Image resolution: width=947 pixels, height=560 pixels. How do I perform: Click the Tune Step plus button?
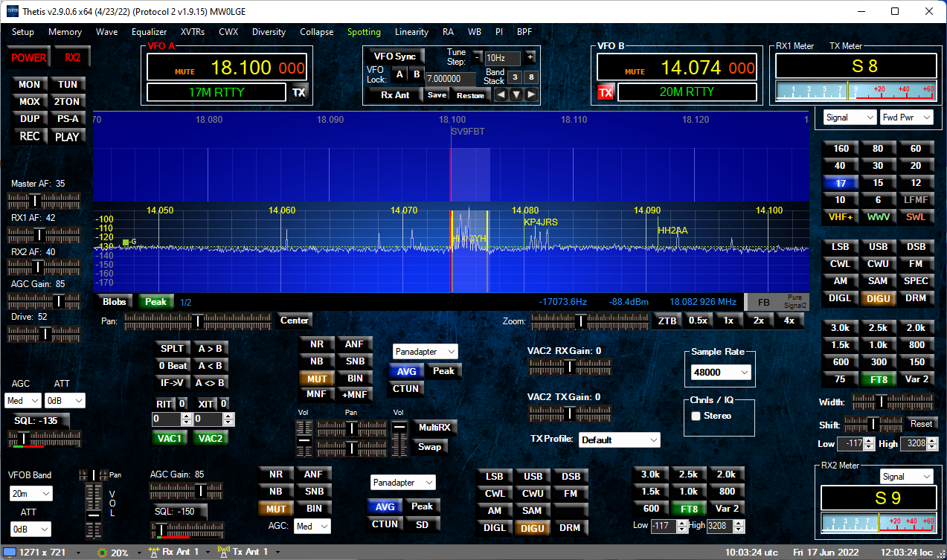coord(530,57)
